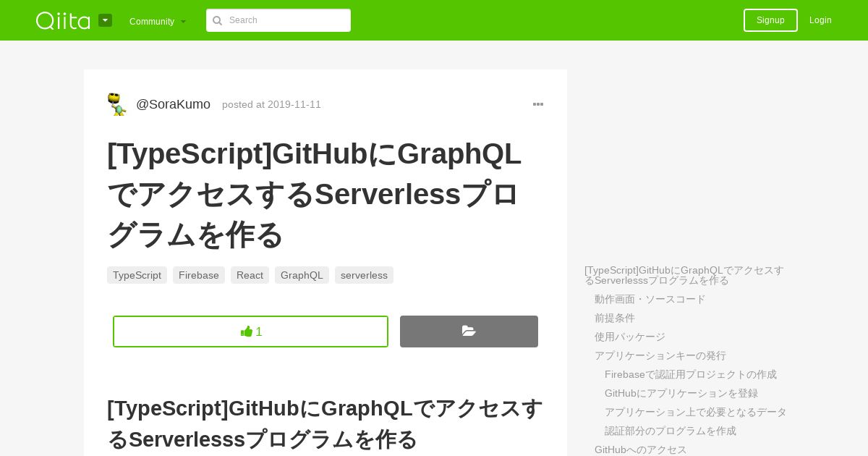Click the 'posted at 2019-11-11' date text
The image size is (868, 456).
[x=271, y=104]
